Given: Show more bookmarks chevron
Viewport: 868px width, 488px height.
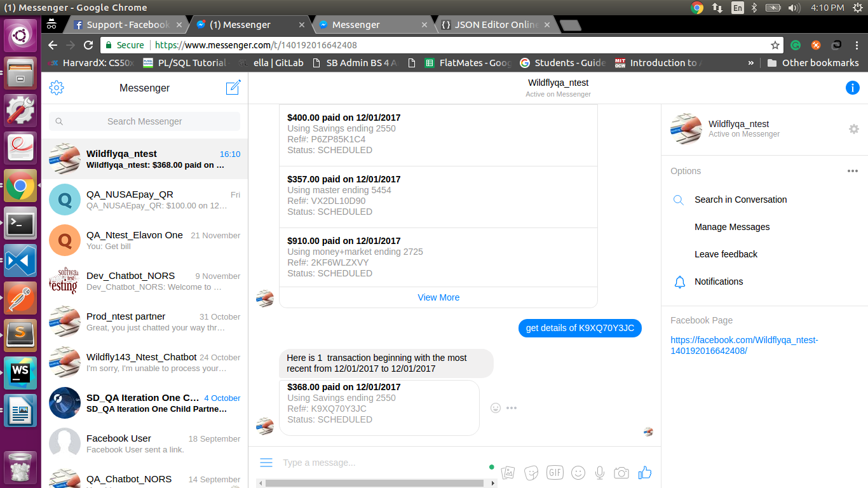Looking at the screenshot, I should pyautogui.click(x=751, y=63).
